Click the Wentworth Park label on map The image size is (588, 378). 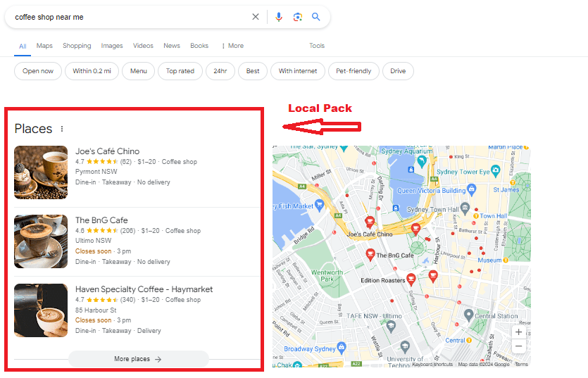[327, 276]
